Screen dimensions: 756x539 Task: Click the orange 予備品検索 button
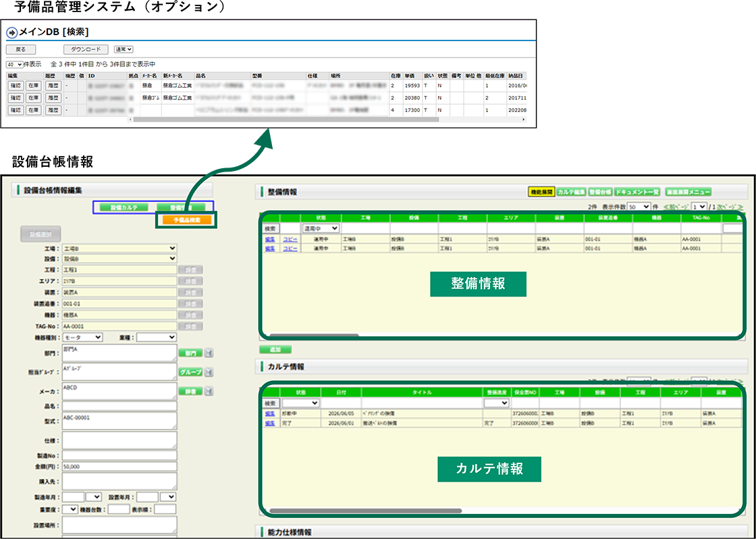click(x=186, y=220)
